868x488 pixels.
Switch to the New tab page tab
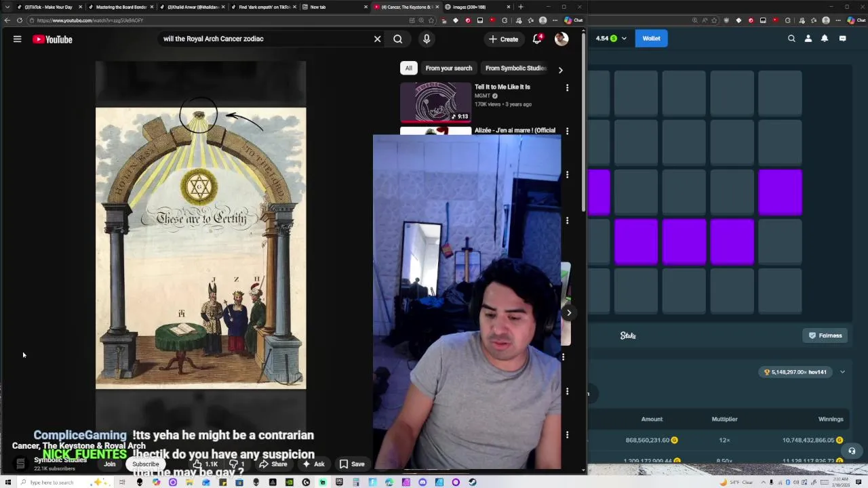[334, 7]
